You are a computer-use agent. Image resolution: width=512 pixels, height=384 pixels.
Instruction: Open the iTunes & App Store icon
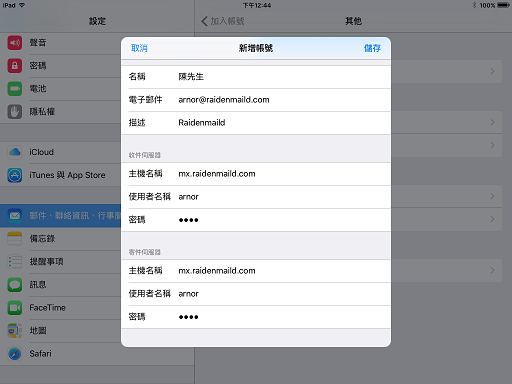click(x=15, y=175)
